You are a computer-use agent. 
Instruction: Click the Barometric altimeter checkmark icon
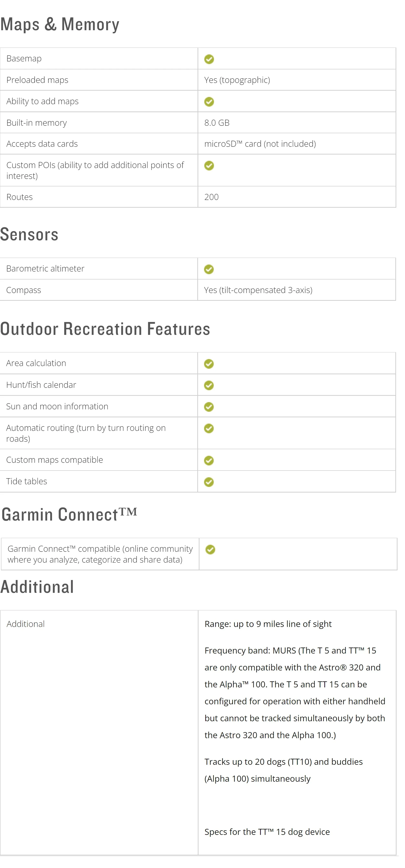(x=209, y=269)
